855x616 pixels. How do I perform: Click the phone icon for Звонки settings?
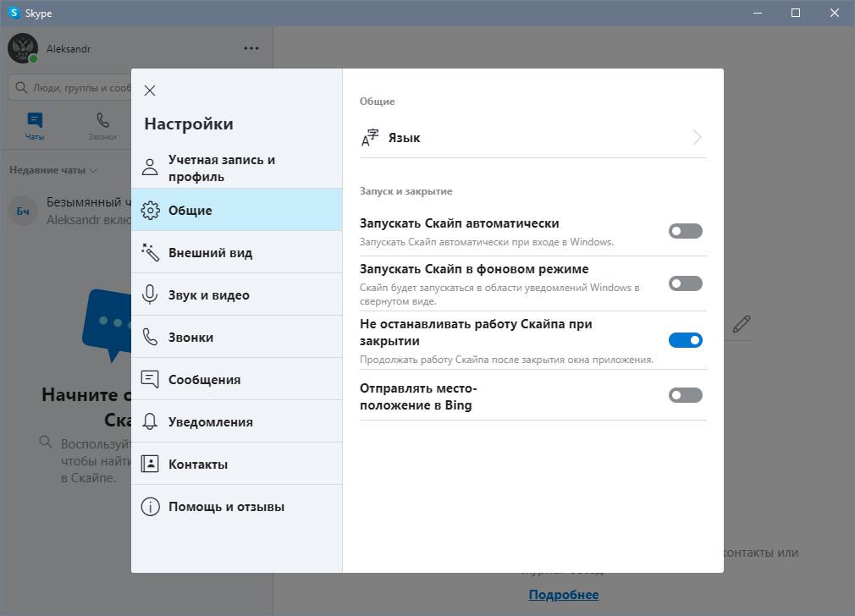point(150,338)
